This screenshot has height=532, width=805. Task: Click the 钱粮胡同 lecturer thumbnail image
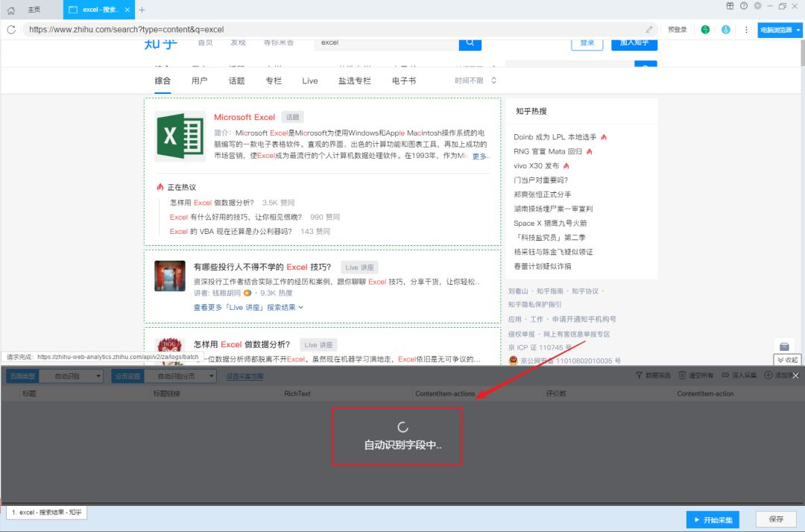(x=170, y=276)
